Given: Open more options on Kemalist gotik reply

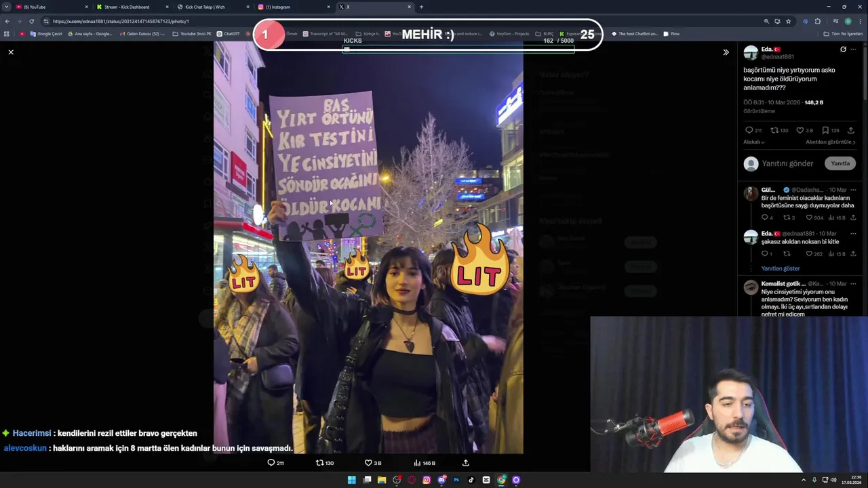Looking at the screenshot, I should [x=854, y=283].
